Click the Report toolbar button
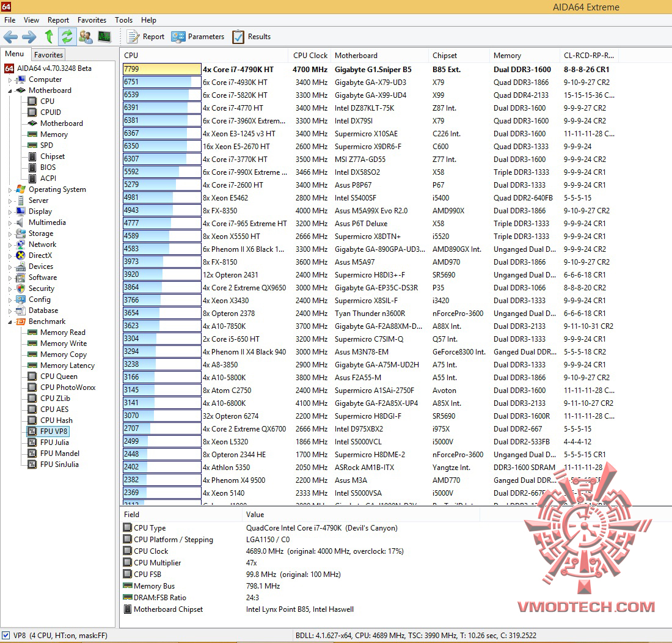 pyautogui.click(x=145, y=37)
